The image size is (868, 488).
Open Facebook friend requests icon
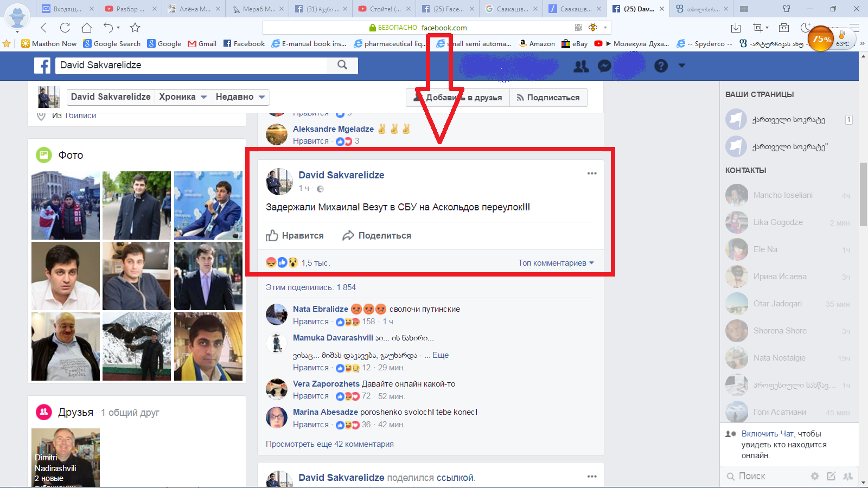click(581, 66)
